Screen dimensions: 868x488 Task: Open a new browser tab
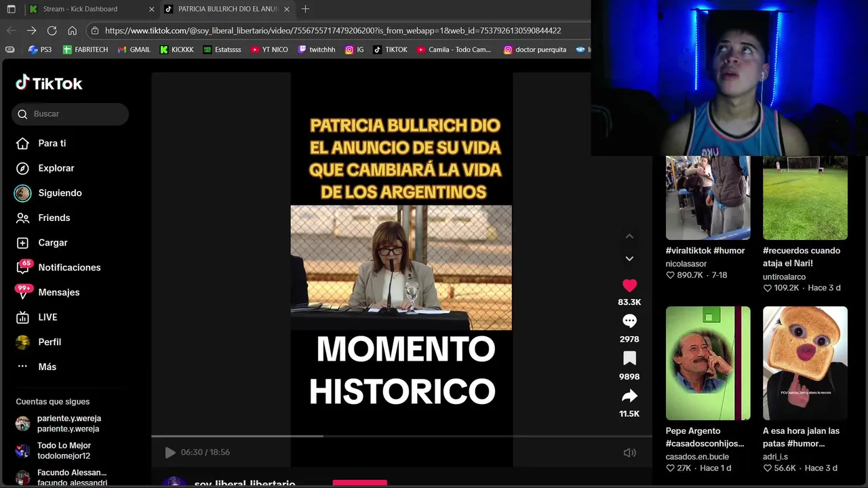pos(305,9)
